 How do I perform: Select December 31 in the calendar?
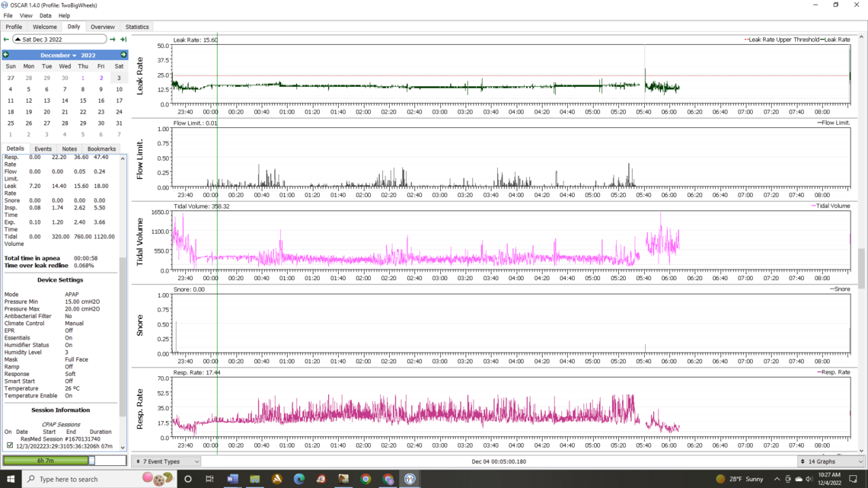click(119, 123)
